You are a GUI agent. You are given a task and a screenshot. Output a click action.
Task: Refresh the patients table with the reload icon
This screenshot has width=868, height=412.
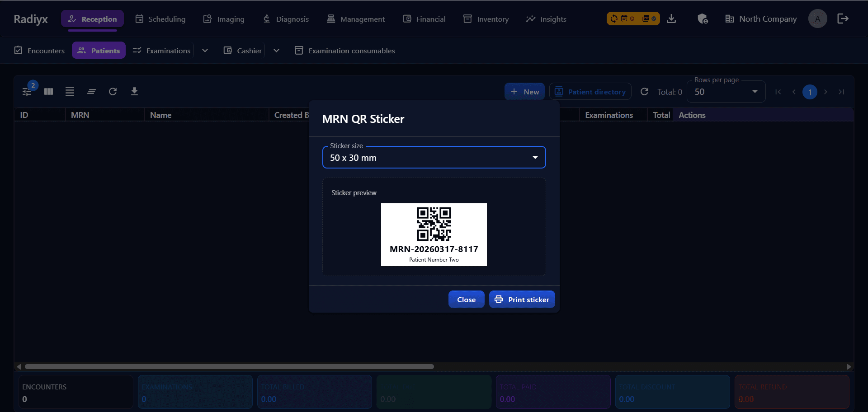113,91
